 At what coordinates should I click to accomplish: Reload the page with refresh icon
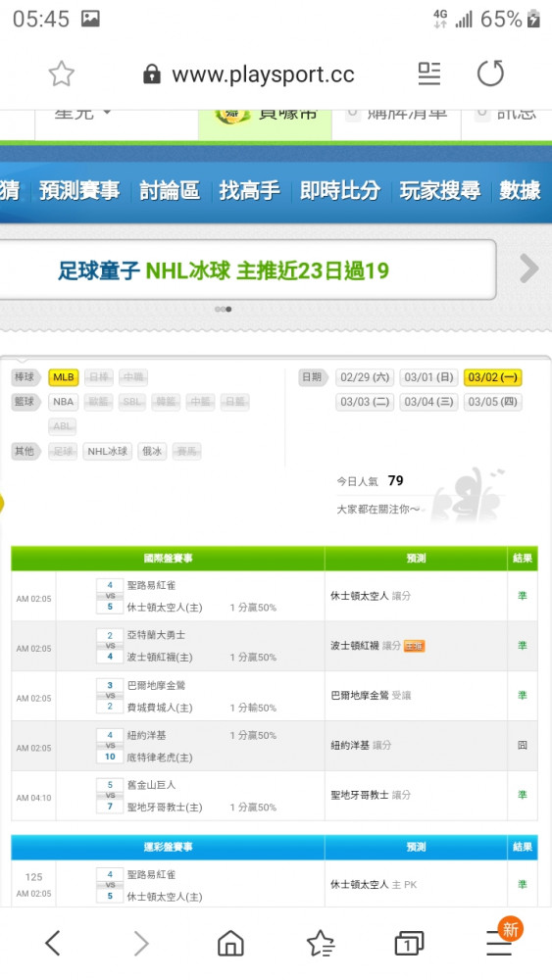[x=491, y=73]
